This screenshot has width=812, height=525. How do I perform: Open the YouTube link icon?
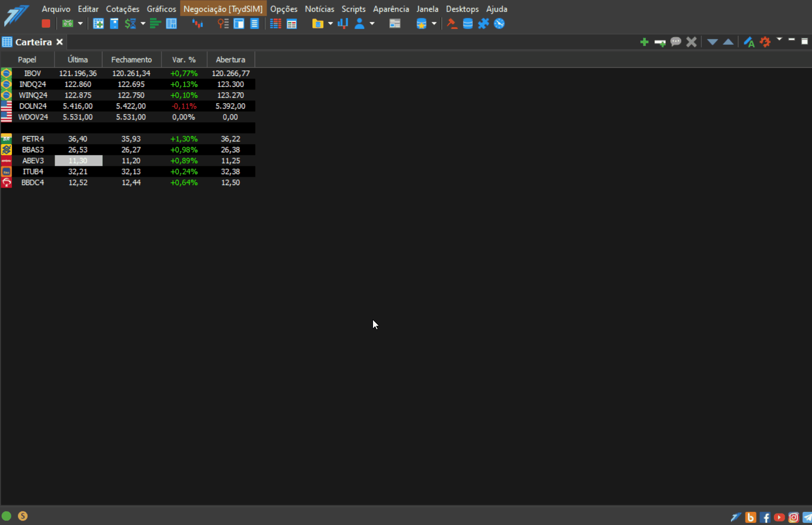(x=779, y=517)
